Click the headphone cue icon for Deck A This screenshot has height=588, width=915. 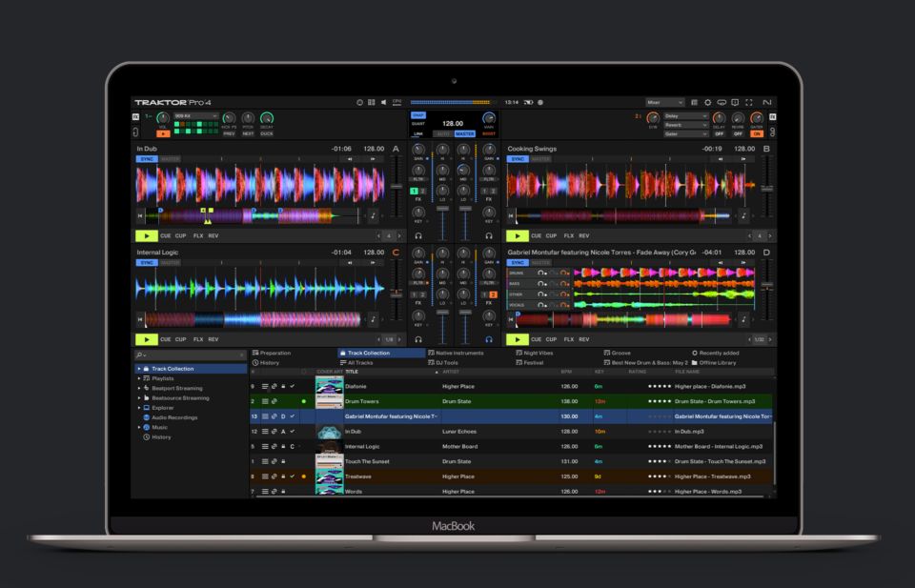point(417,235)
